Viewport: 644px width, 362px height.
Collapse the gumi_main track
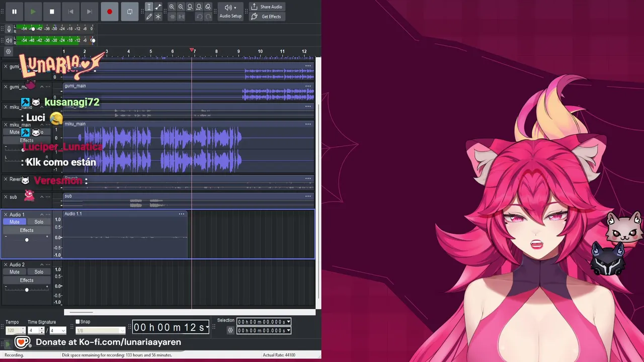click(42, 86)
